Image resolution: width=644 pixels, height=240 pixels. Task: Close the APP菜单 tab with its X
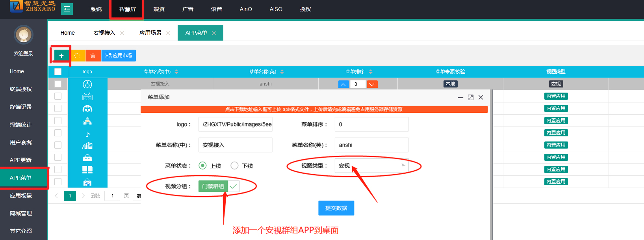pos(214,33)
